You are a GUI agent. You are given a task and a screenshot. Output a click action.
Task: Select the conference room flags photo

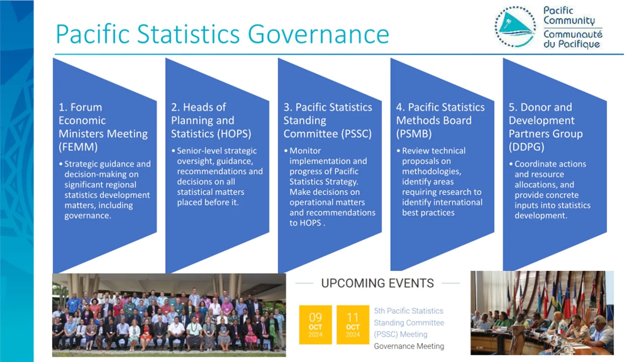coord(542,313)
